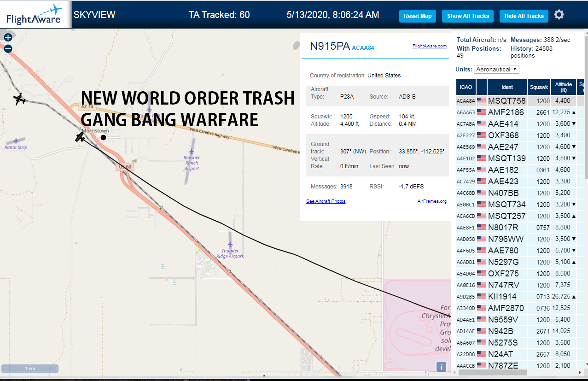Select the KII1914 aircraft row
This screenshot has height=381, width=588.
pyautogui.click(x=520, y=297)
